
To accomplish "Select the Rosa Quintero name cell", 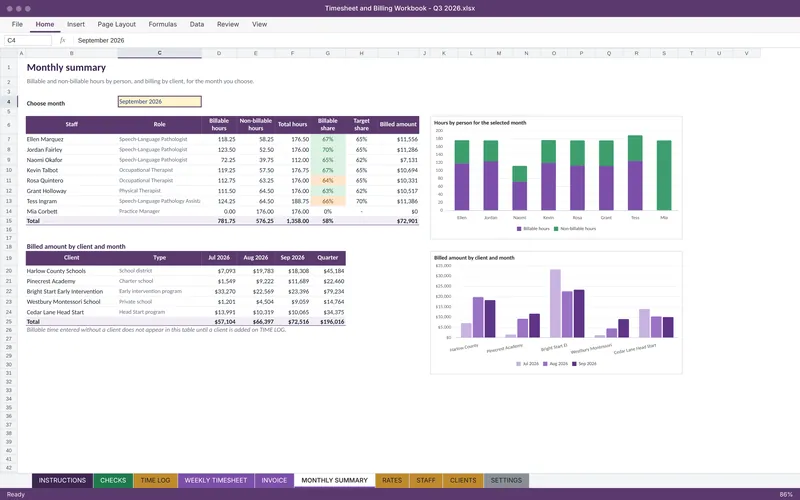I will click(x=71, y=180).
